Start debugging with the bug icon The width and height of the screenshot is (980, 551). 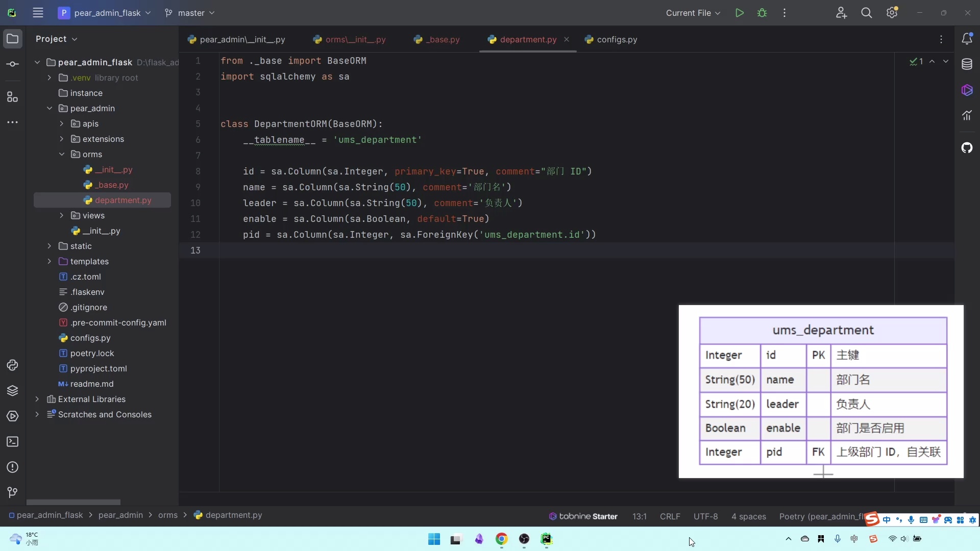pyautogui.click(x=762, y=13)
